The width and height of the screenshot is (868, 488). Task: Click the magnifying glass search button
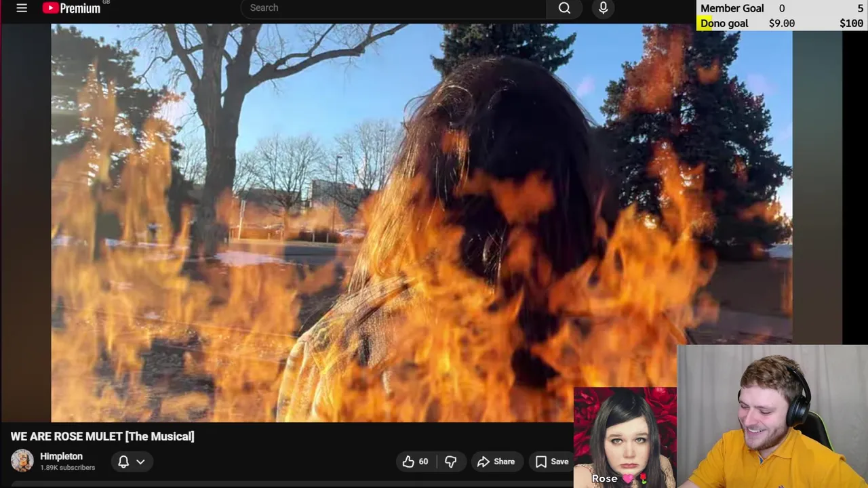(564, 8)
